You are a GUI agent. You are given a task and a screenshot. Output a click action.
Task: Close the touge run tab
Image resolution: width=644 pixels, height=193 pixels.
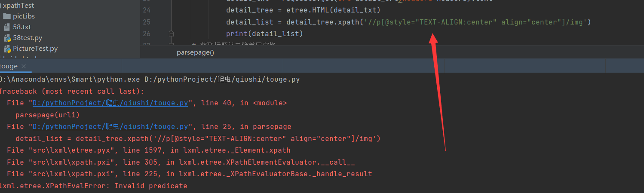click(24, 66)
